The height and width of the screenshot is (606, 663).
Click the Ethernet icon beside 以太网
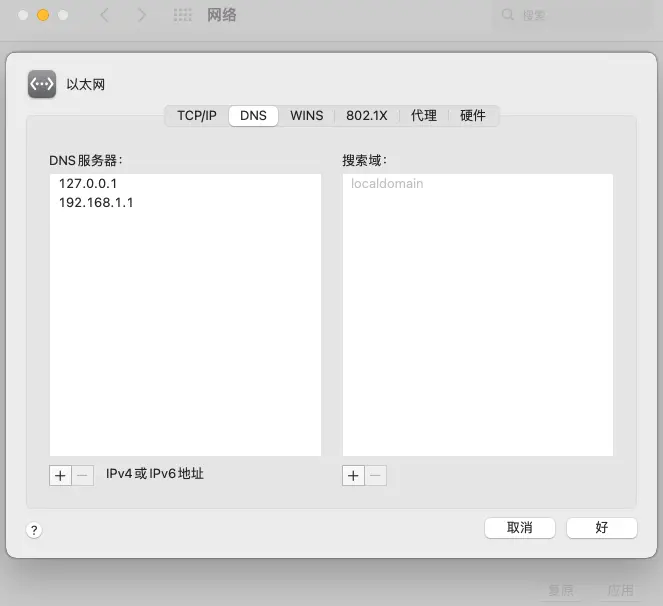(x=42, y=85)
